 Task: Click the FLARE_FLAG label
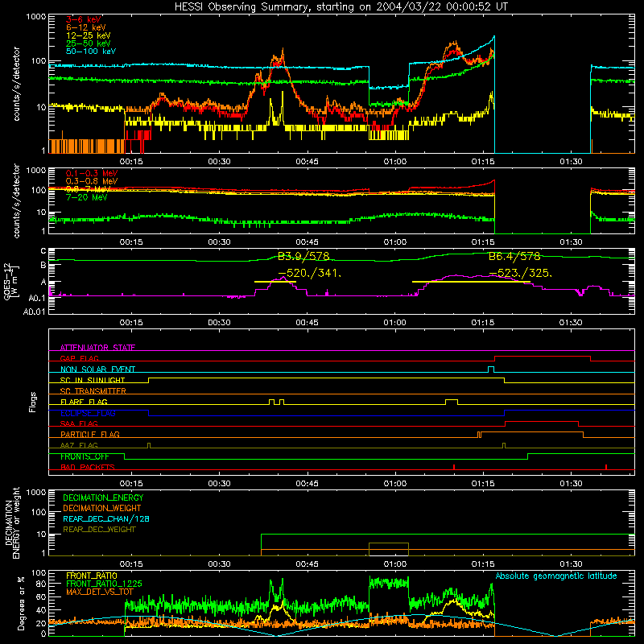pos(84,402)
